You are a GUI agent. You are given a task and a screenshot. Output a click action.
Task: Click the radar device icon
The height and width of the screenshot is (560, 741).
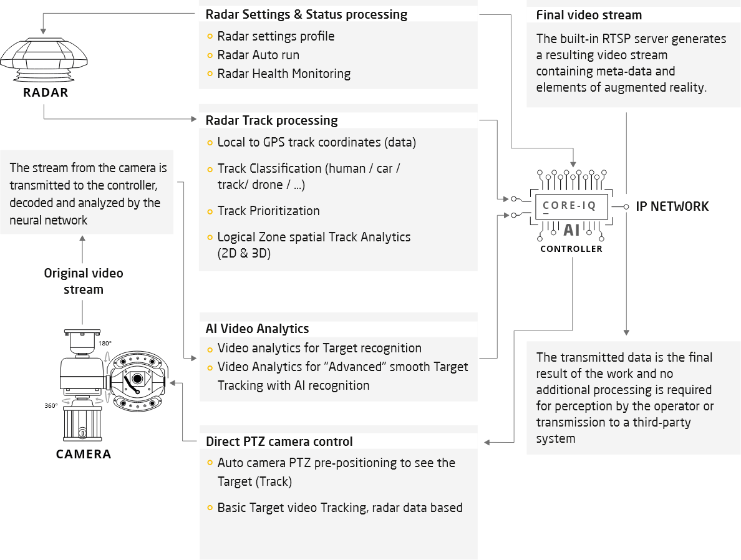pos(42,65)
